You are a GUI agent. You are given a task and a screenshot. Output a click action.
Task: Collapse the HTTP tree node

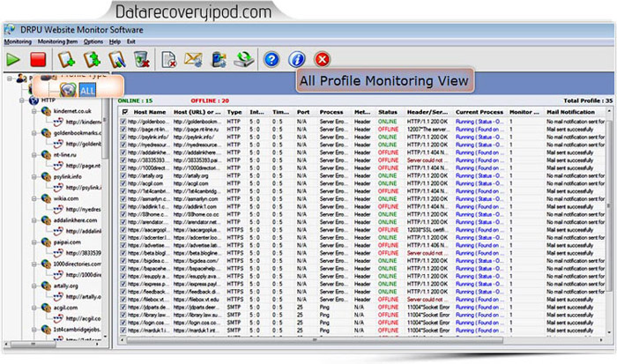pos(22,100)
